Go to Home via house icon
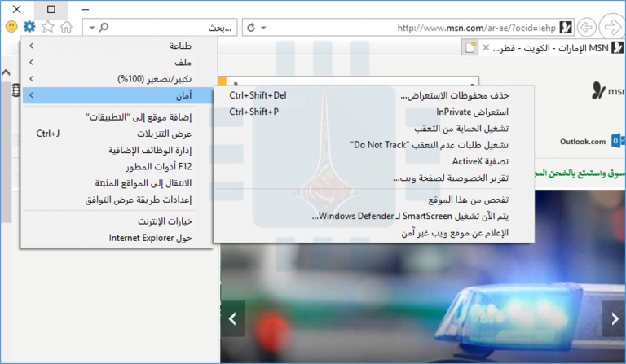The width and height of the screenshot is (626, 364). click(66, 27)
